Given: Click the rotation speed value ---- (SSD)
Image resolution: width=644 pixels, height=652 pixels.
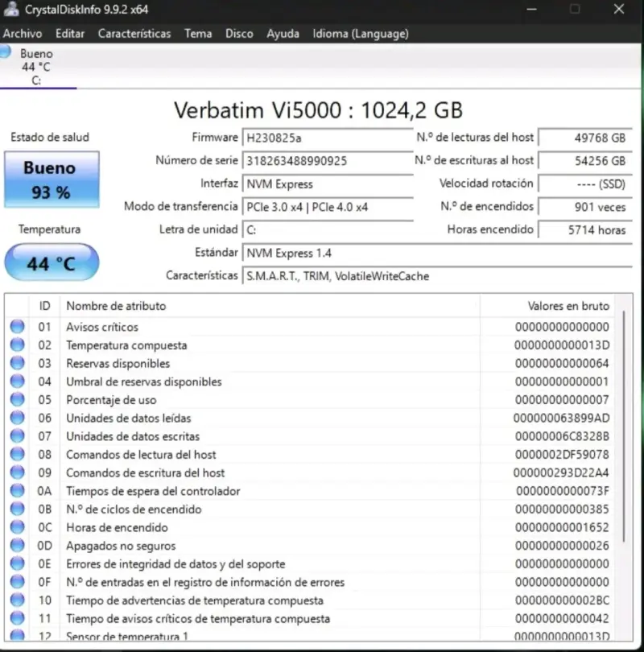Looking at the screenshot, I should (x=585, y=184).
